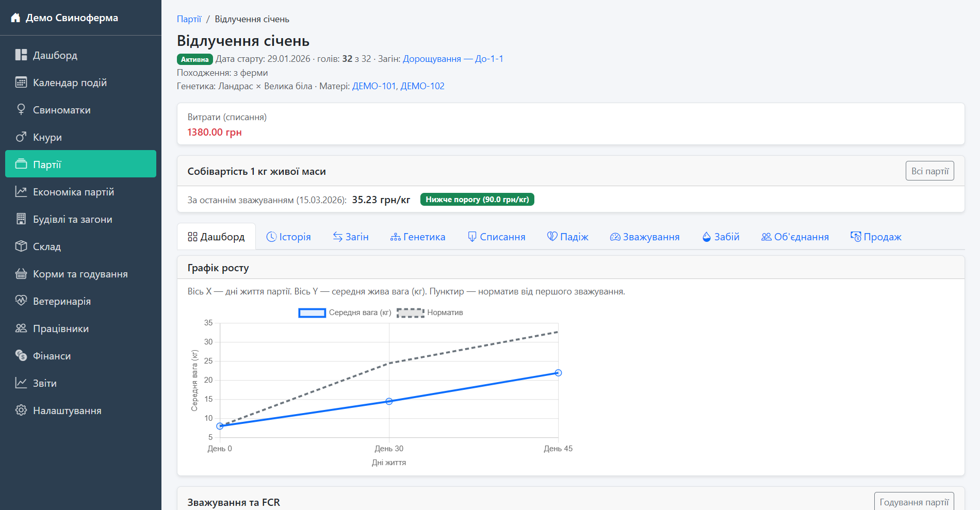Screen dimensions: 980x510
Task: Click the Кнури male symbol icon
Action: point(21,137)
